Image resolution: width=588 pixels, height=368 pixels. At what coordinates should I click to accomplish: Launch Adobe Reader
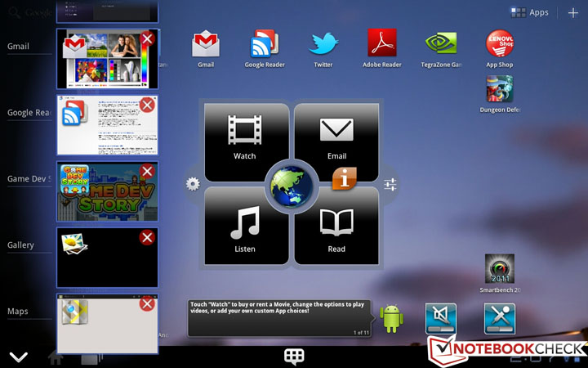381,43
